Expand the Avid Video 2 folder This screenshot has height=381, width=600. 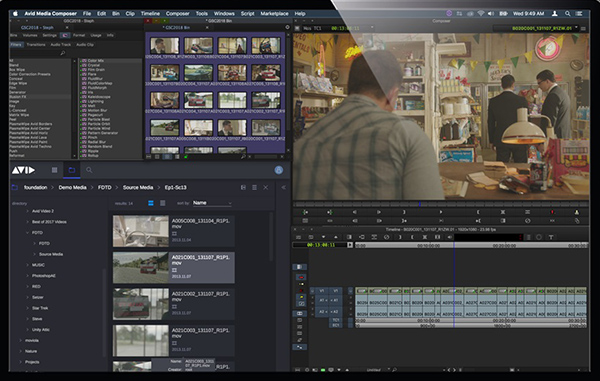tap(28, 211)
